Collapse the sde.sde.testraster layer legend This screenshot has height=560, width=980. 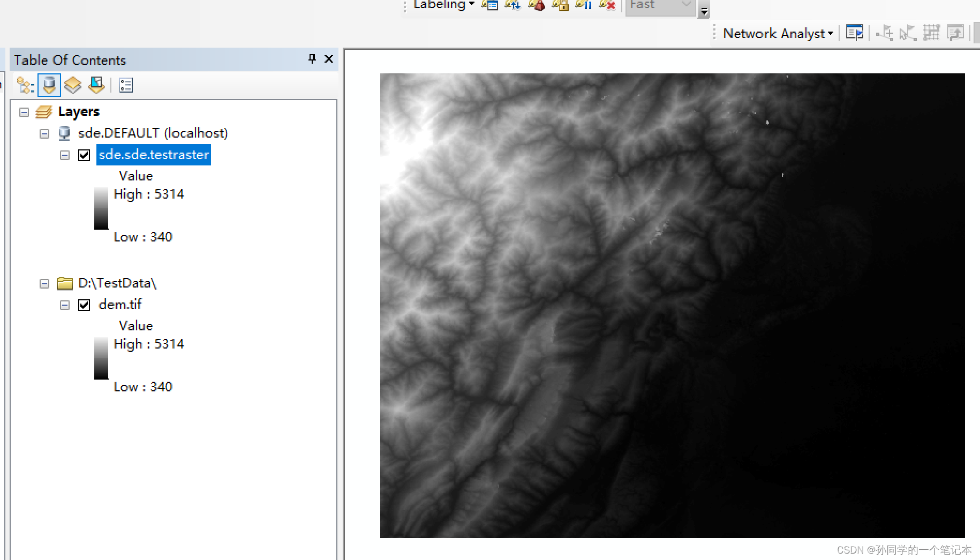[x=65, y=155]
